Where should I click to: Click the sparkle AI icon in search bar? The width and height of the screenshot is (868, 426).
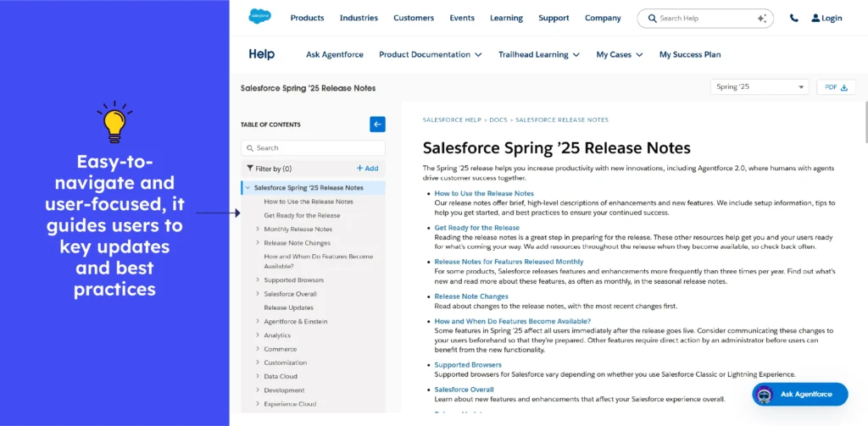pos(762,19)
